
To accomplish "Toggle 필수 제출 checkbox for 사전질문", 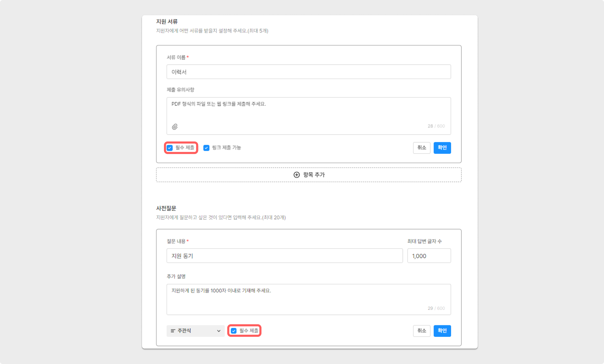I will [234, 331].
